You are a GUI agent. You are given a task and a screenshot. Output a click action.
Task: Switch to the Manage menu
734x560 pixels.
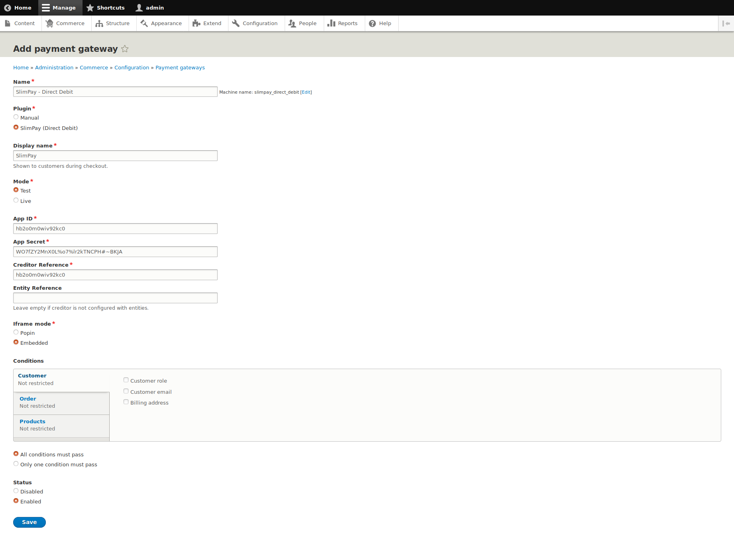click(60, 8)
